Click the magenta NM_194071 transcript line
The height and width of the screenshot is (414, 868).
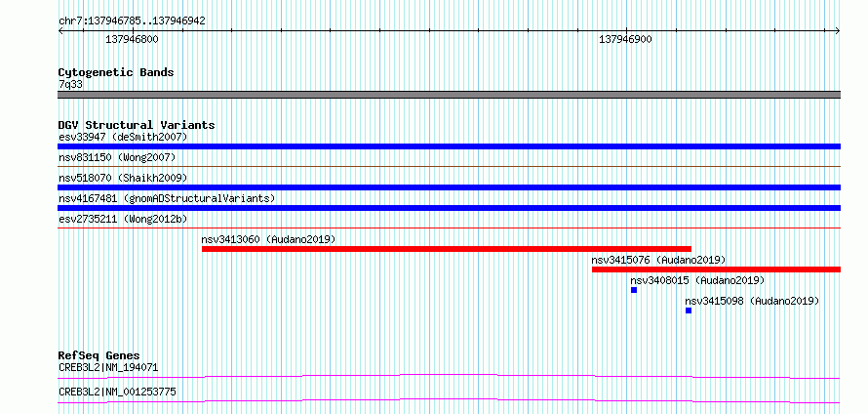click(449, 376)
